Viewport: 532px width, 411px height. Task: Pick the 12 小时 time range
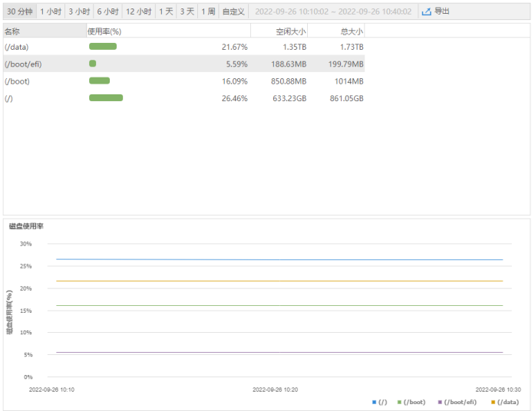(139, 12)
